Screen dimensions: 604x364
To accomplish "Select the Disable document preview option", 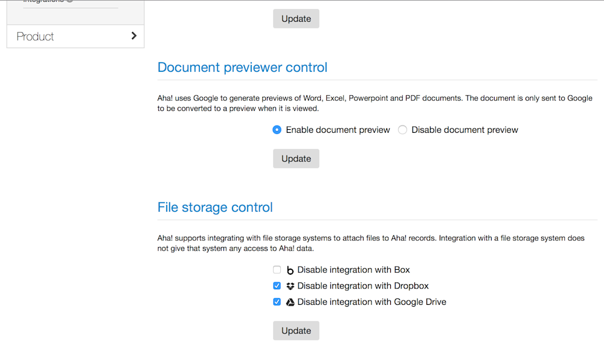I will pos(402,130).
